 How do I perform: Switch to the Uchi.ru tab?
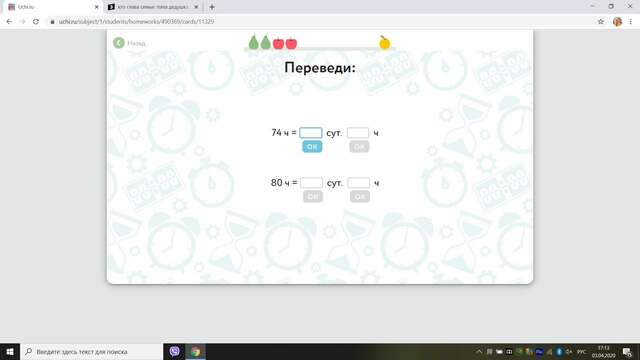53,7
